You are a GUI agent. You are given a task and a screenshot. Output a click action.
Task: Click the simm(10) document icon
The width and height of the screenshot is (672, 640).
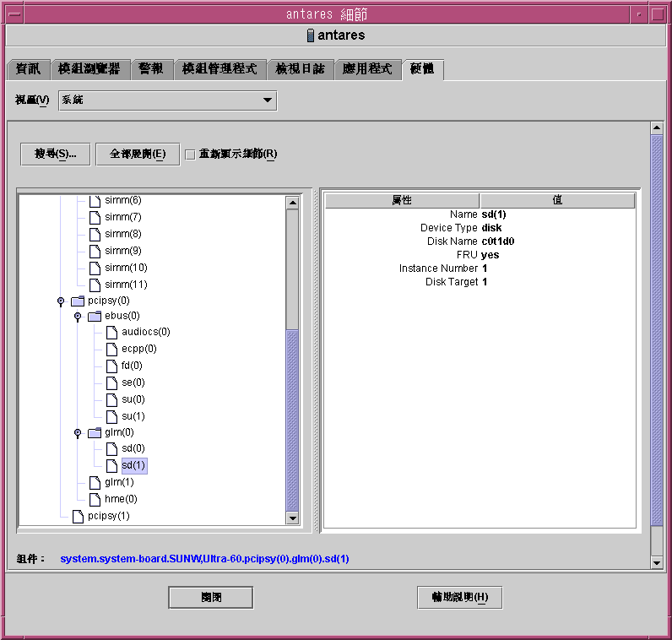click(95, 268)
